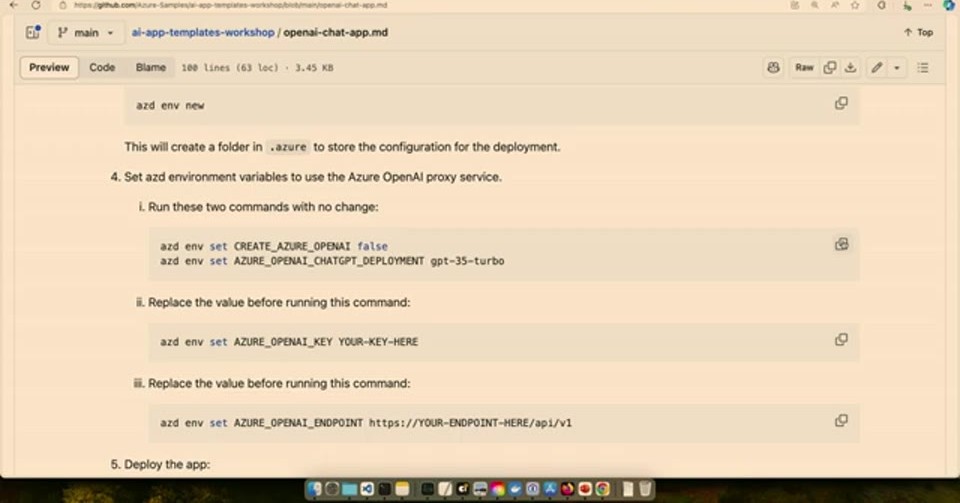This screenshot has height=503, width=960.
Task: Expand the file tree side panel
Action: click(x=33, y=32)
